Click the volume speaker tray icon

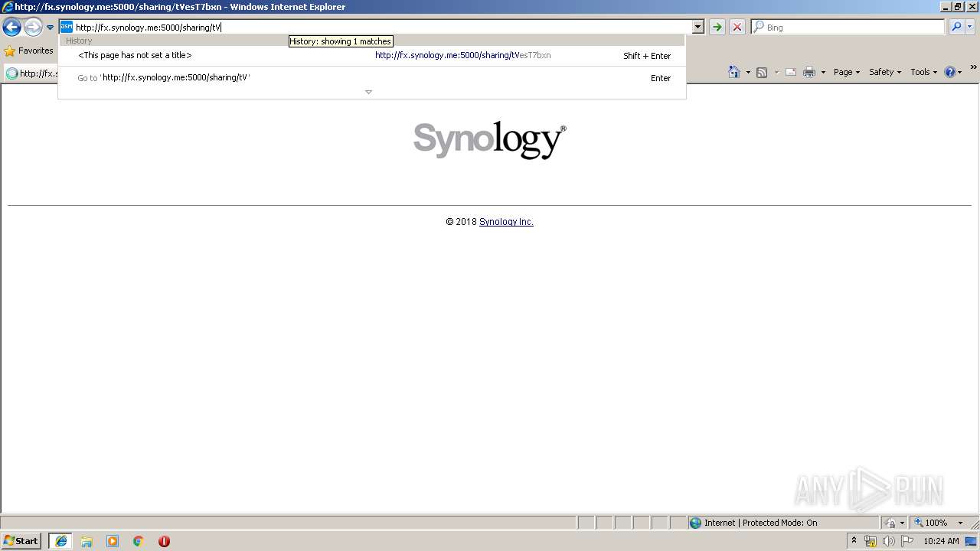(x=889, y=541)
